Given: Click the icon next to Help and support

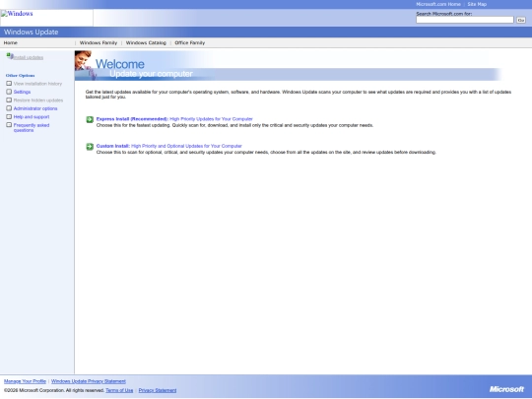Looking at the screenshot, I should point(9,116).
